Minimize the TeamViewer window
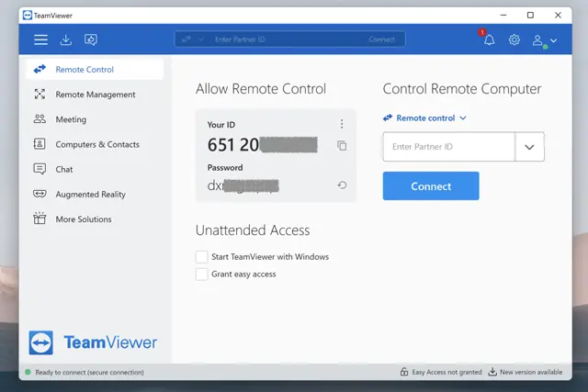This screenshot has height=392, width=588. click(503, 15)
